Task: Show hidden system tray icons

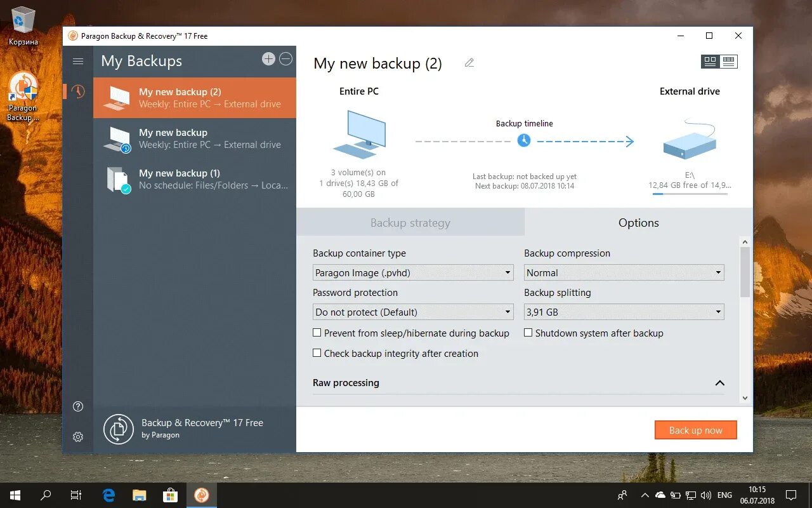Action: coord(645,495)
